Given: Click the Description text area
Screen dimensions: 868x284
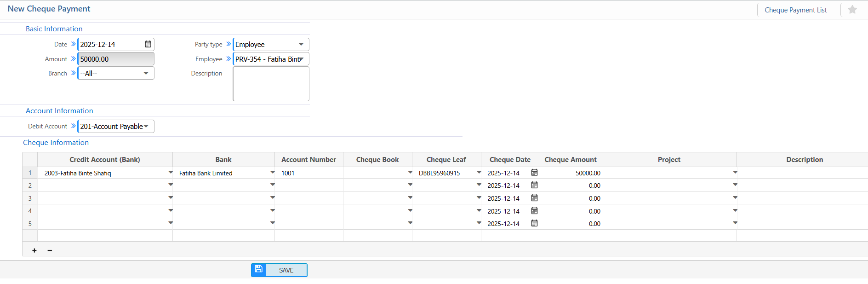Looking at the screenshot, I should click(271, 84).
